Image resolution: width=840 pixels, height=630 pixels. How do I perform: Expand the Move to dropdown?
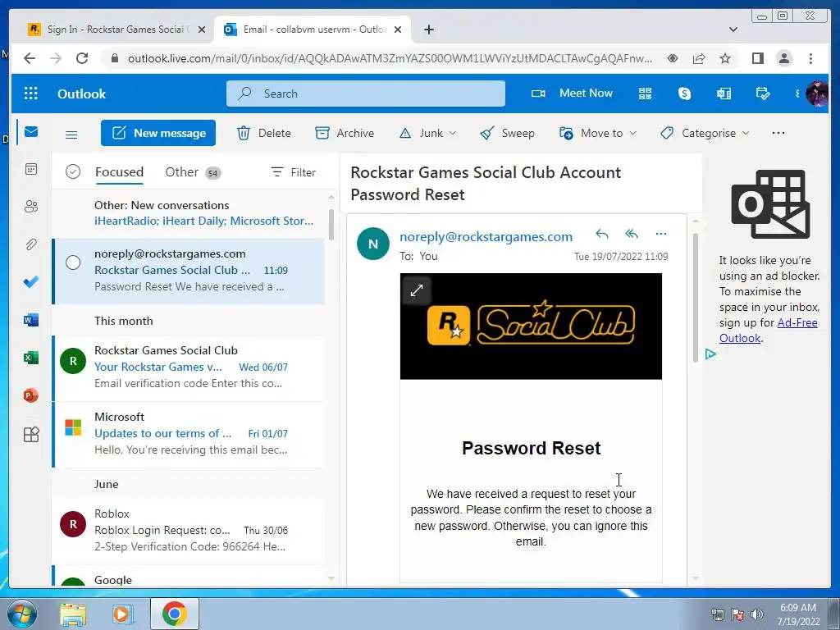click(x=632, y=133)
